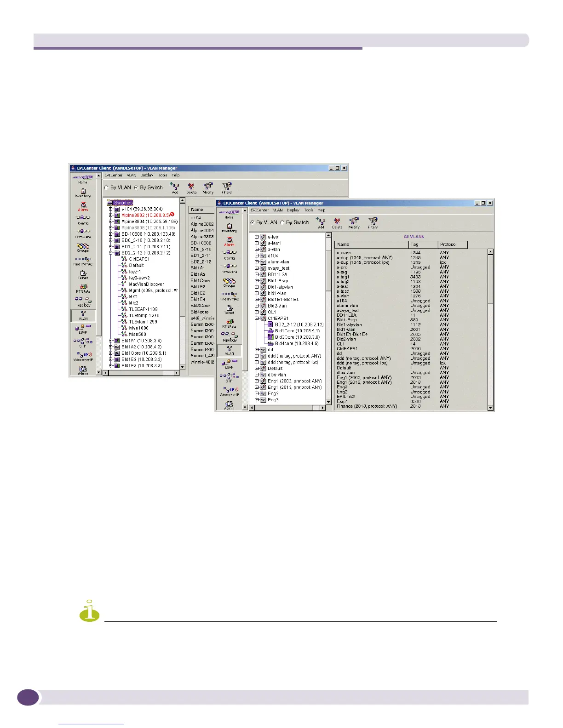
Task: Click the Modify icon in the back window toolbar
Action: (x=208, y=188)
